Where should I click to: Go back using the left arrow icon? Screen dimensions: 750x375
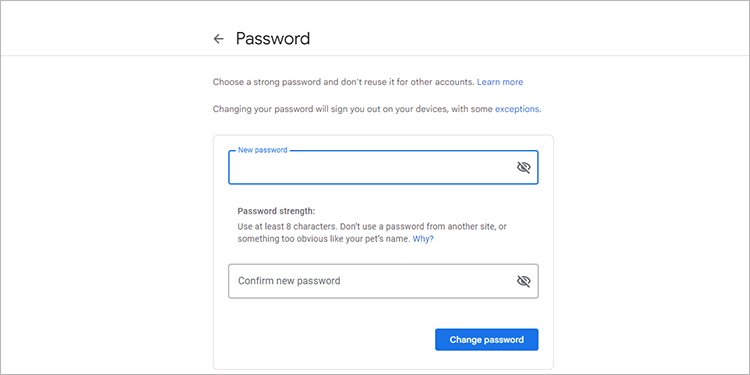(x=219, y=39)
